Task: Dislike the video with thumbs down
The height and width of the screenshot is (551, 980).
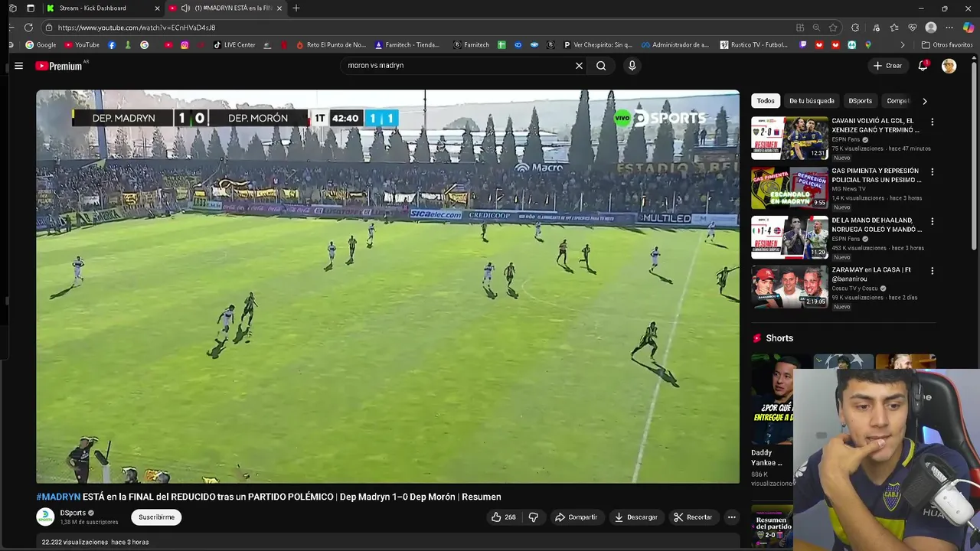Action: [x=534, y=517]
